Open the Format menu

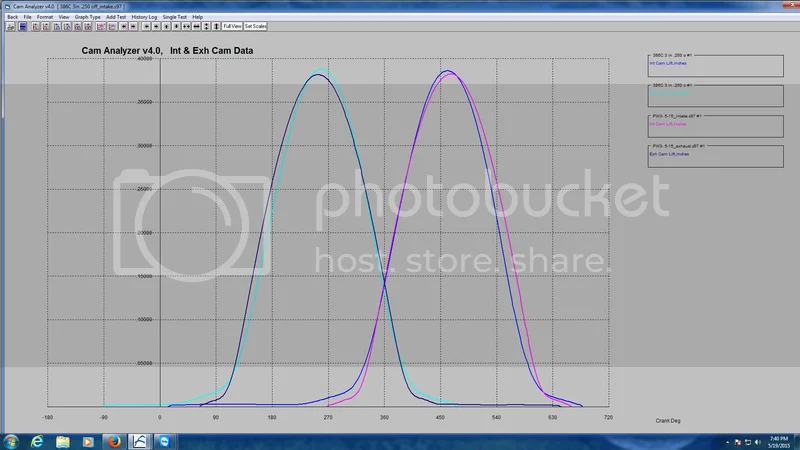coord(45,17)
